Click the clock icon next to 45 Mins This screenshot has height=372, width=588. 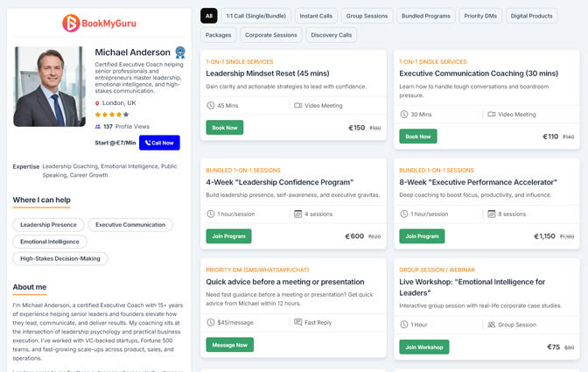211,105
